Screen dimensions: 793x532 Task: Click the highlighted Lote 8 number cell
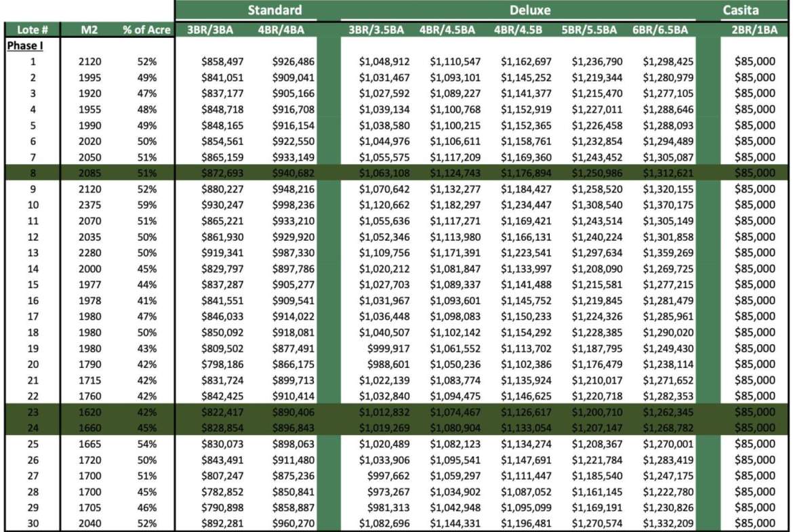coord(33,173)
